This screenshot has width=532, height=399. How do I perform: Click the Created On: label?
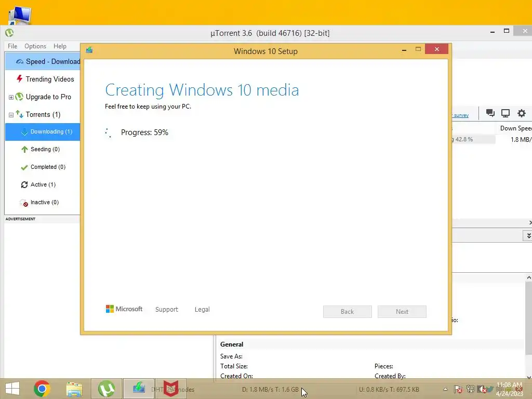point(236,376)
